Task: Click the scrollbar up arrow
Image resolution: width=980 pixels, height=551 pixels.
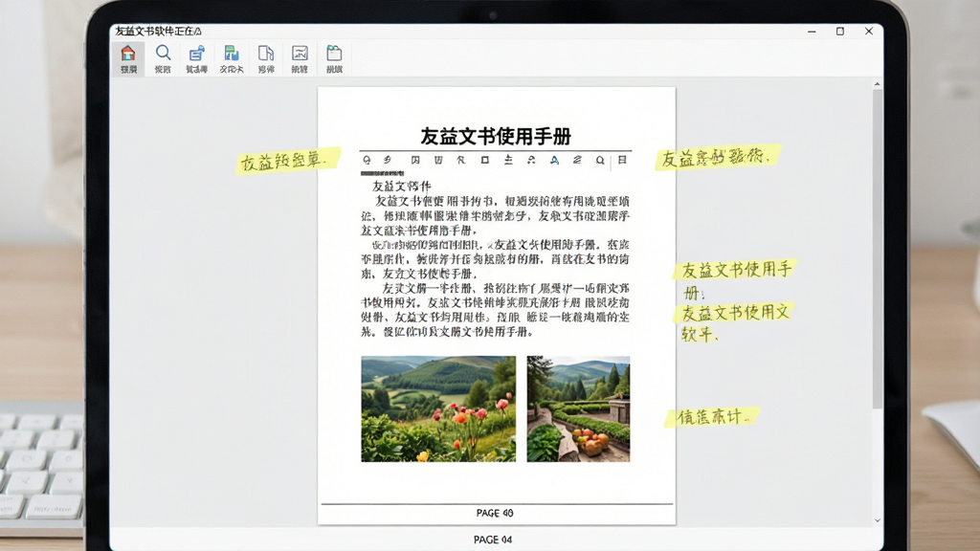Action: pos(878,84)
